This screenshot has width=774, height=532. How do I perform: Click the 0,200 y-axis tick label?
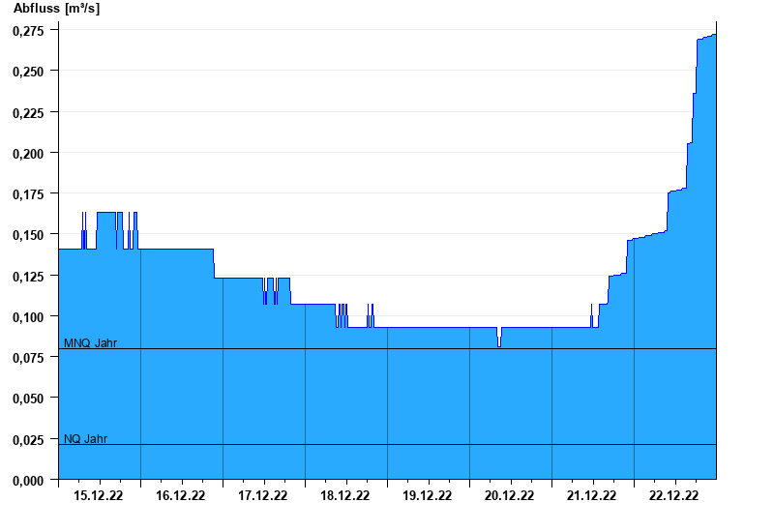[29, 154]
